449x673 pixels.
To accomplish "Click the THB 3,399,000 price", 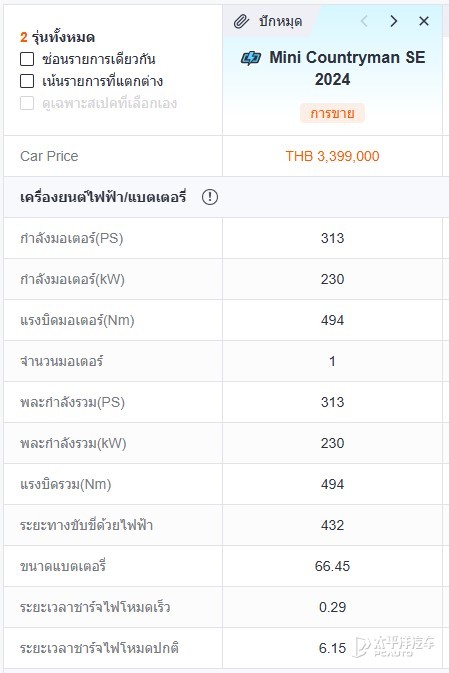I will (332, 156).
